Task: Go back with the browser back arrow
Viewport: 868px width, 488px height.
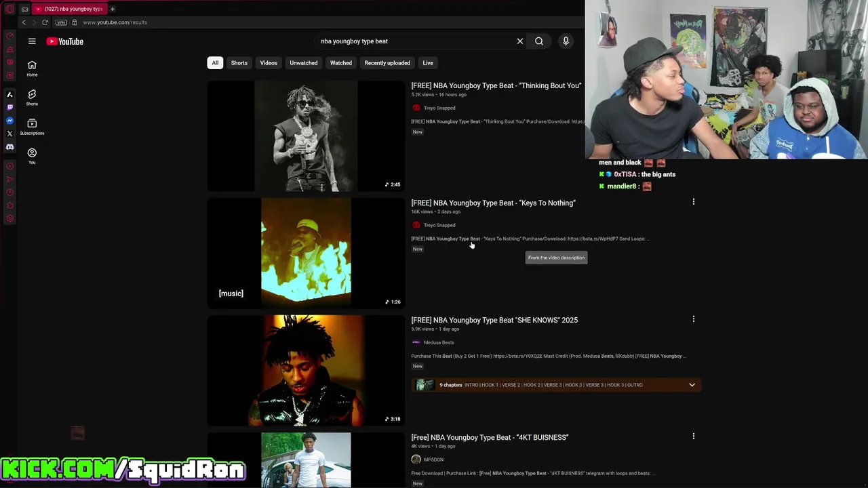Action: [24, 22]
